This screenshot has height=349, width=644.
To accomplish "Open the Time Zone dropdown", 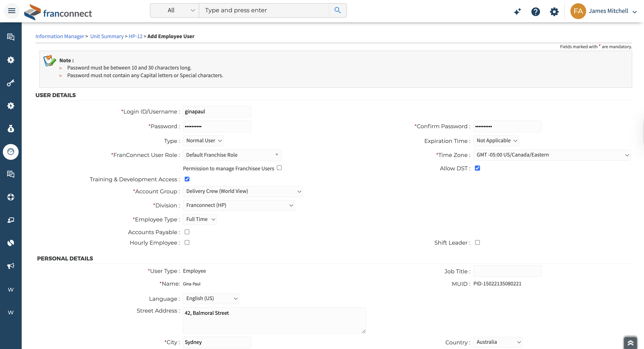I will coord(552,155).
